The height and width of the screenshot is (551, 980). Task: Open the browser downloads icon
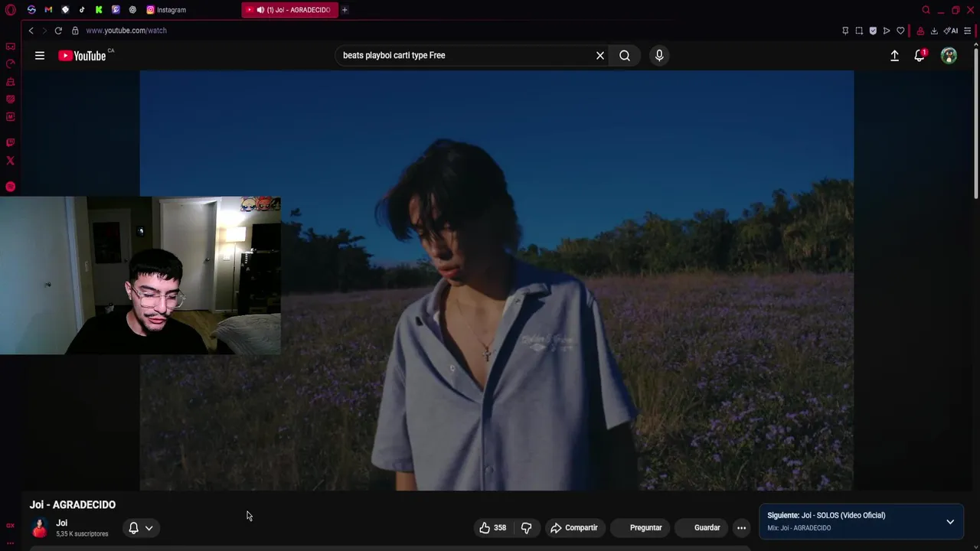[x=934, y=31]
